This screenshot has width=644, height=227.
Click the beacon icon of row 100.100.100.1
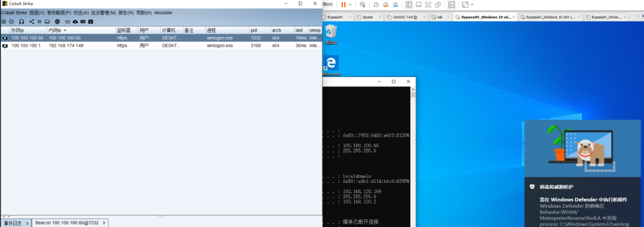(x=5, y=45)
